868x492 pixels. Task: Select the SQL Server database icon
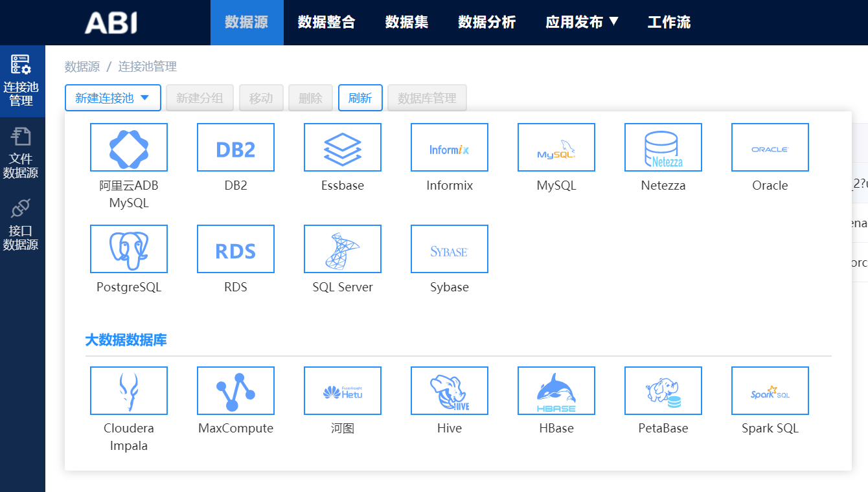tap(342, 249)
